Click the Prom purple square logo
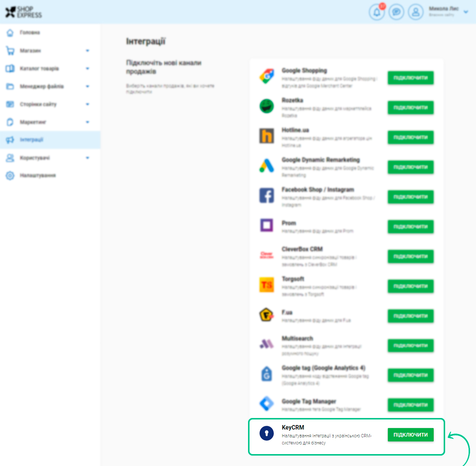 pyautogui.click(x=267, y=225)
